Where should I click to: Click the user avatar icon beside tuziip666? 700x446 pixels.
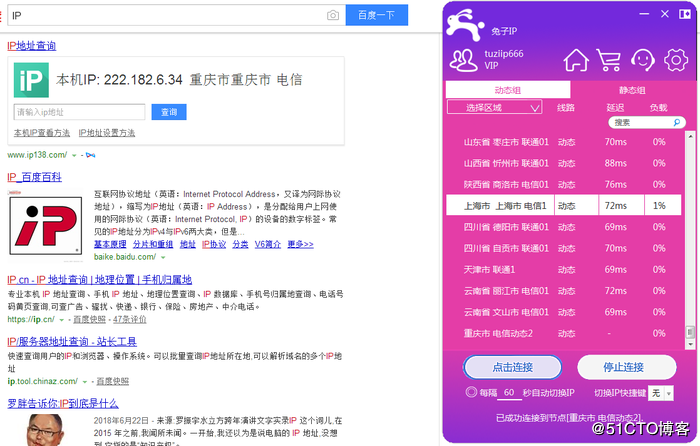[463, 60]
